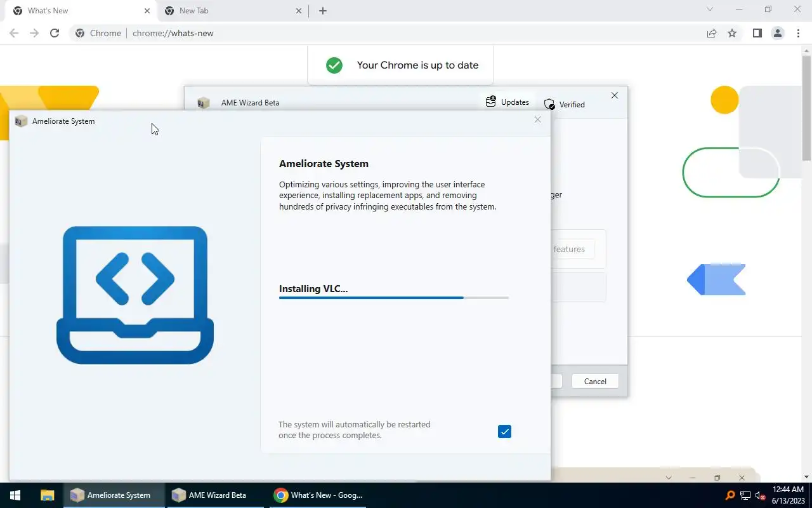Click the Chrome site info chip

pos(98,33)
